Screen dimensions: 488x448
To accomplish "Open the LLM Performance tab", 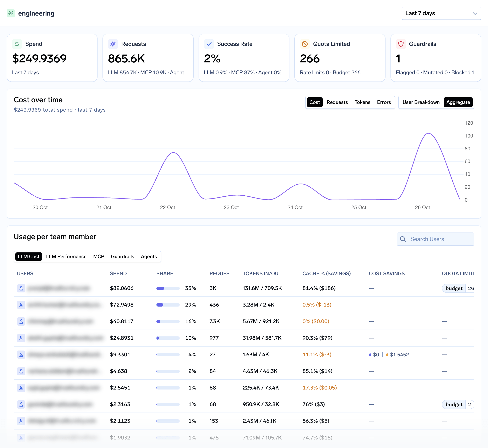I will 66,257.
